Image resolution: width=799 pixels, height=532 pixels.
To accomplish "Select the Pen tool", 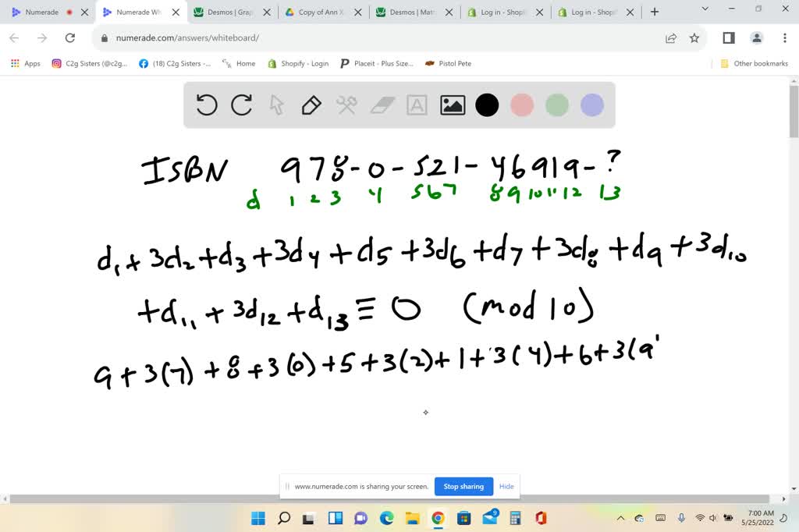I will pyautogui.click(x=311, y=104).
